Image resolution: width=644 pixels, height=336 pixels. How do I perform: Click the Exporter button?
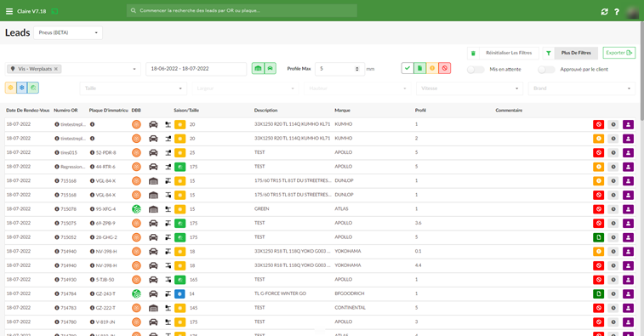pos(619,53)
